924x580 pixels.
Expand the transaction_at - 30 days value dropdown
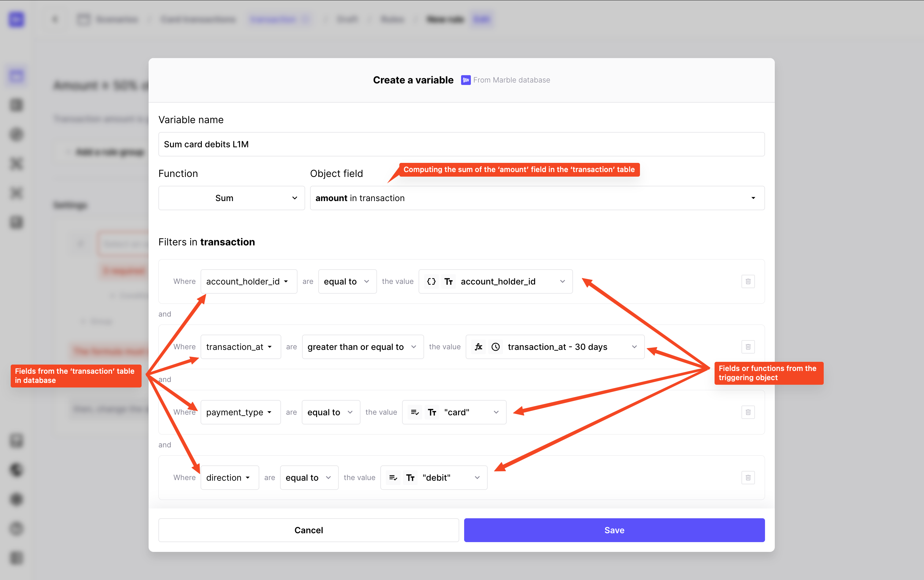[634, 347]
